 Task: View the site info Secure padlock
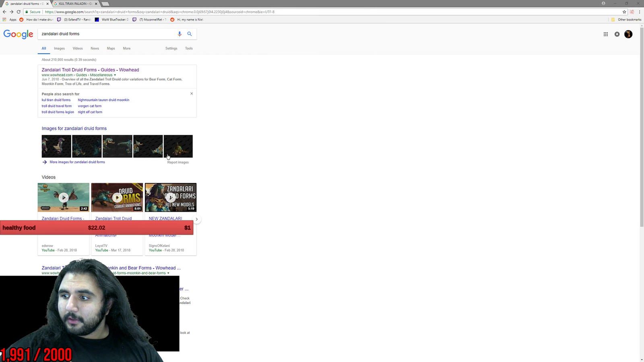tap(33, 12)
